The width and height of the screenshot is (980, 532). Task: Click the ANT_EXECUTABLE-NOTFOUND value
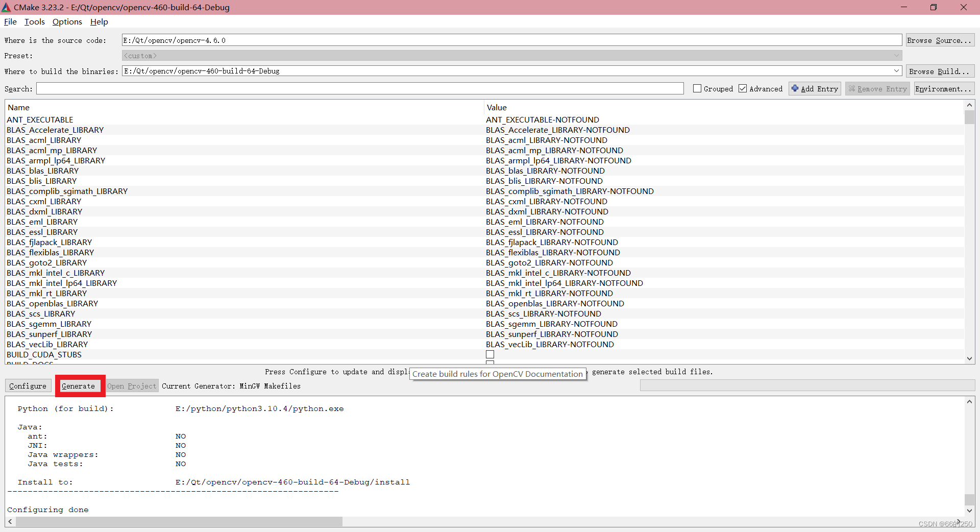tap(543, 119)
